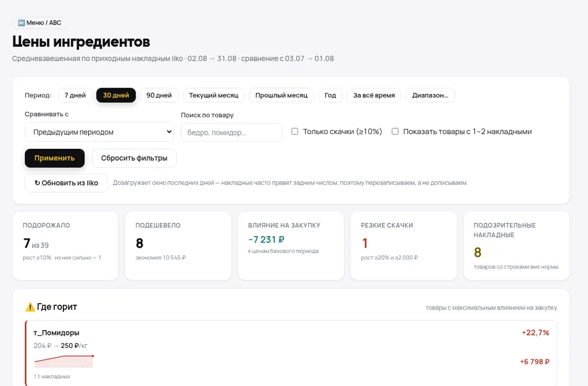
Task: Select the 90 дней period
Action: pyautogui.click(x=159, y=95)
